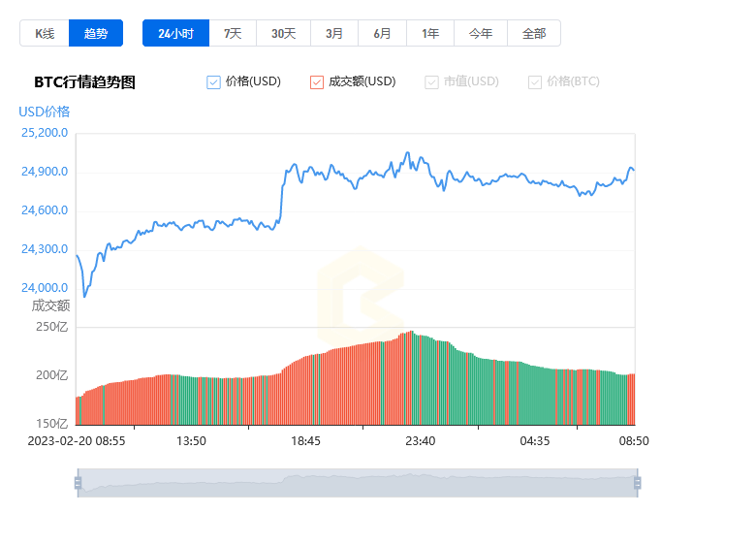756x546 pixels.
Task: Click the 2023-02-20 08:55 time label
Action: point(77,441)
